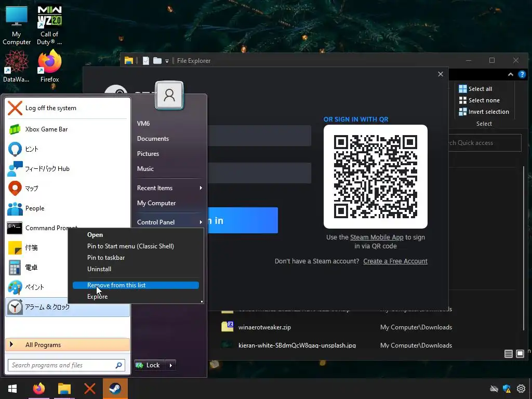Image resolution: width=532 pixels, height=399 pixels.
Task: Click the orange X taskbar icon
Action: (x=89, y=389)
